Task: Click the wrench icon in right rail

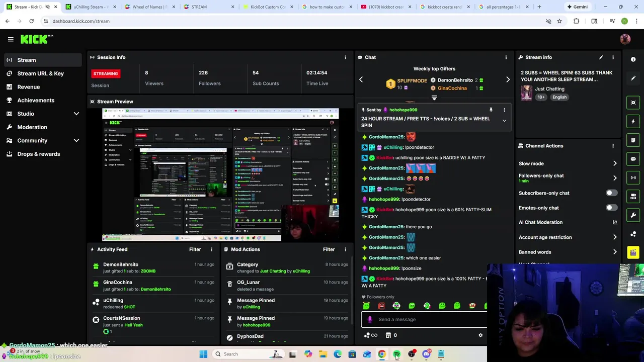Action: [633, 215]
